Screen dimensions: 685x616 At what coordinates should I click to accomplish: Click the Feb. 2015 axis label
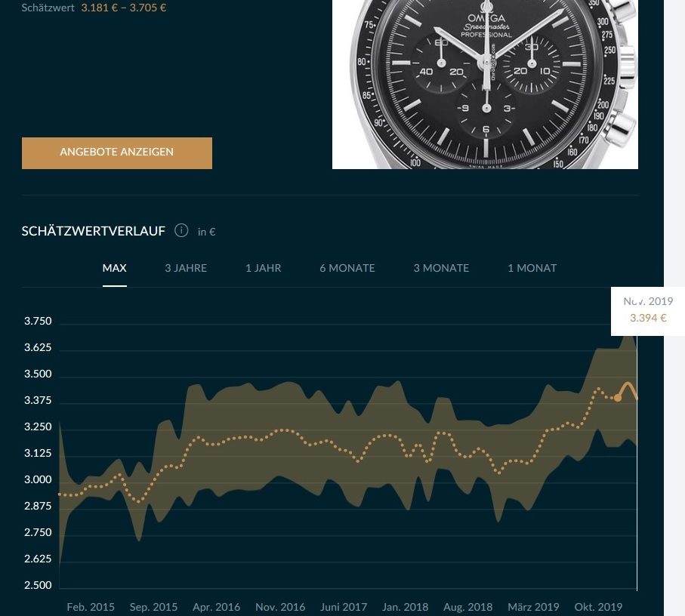(x=91, y=607)
